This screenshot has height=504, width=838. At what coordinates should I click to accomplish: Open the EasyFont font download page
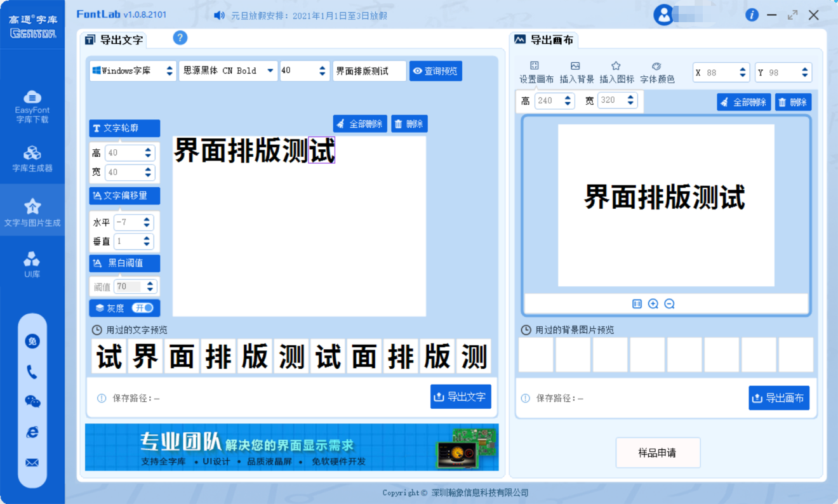pos(32,106)
